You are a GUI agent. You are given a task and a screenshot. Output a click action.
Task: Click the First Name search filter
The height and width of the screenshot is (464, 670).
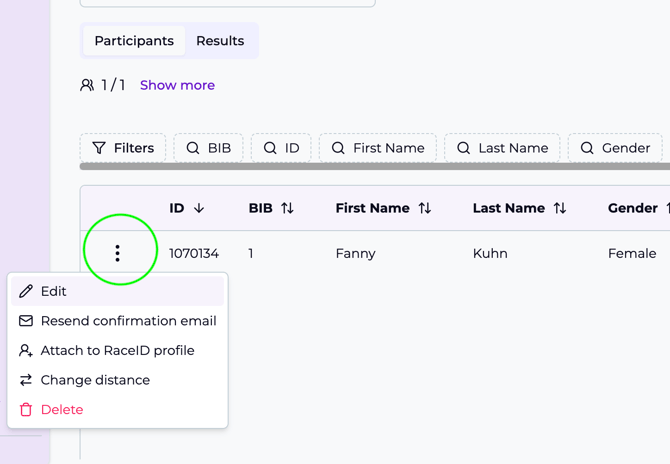378,148
